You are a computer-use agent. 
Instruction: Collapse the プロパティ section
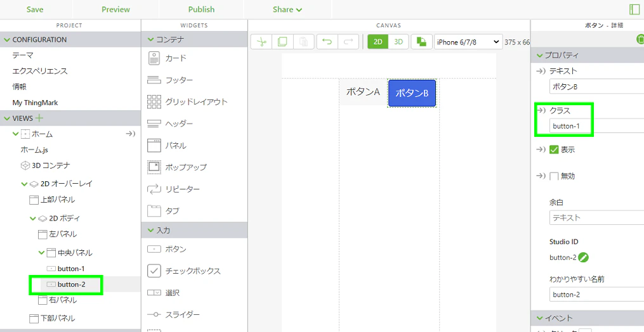[540, 55]
